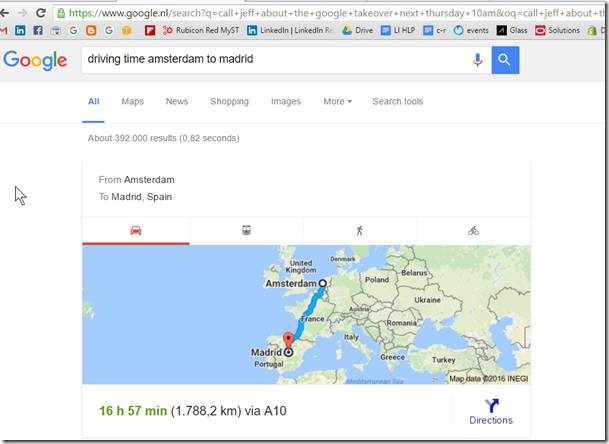Click the blue magnifier search button
Viewport: 609px width, 444px height.
(505, 60)
